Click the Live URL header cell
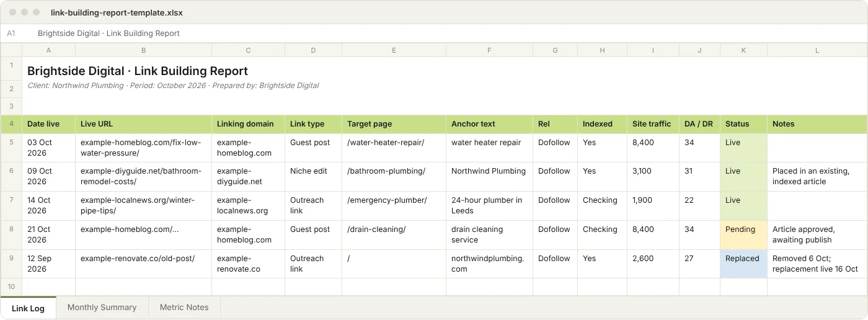This screenshot has height=320, width=868. tap(143, 124)
